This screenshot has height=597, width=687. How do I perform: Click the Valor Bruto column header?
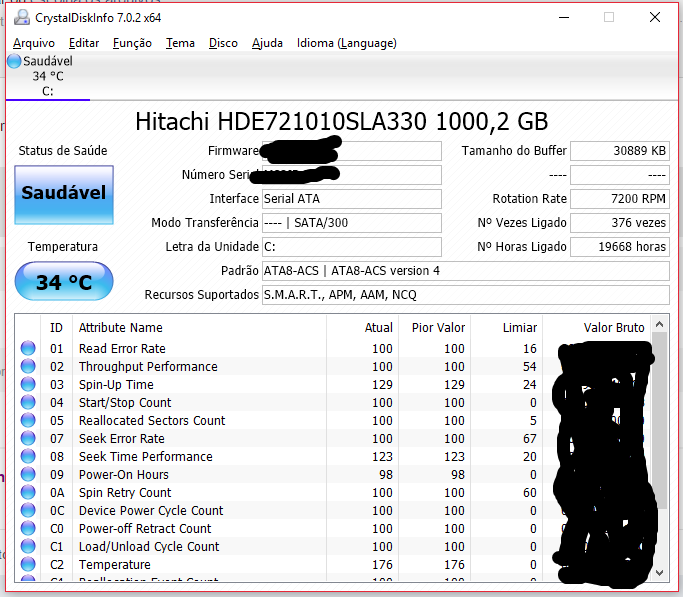597,328
